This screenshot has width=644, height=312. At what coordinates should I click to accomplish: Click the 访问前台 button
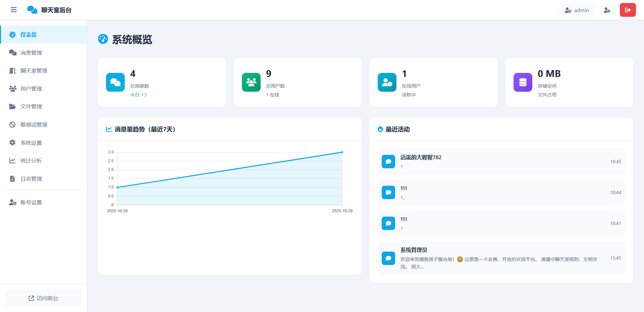coord(43,298)
